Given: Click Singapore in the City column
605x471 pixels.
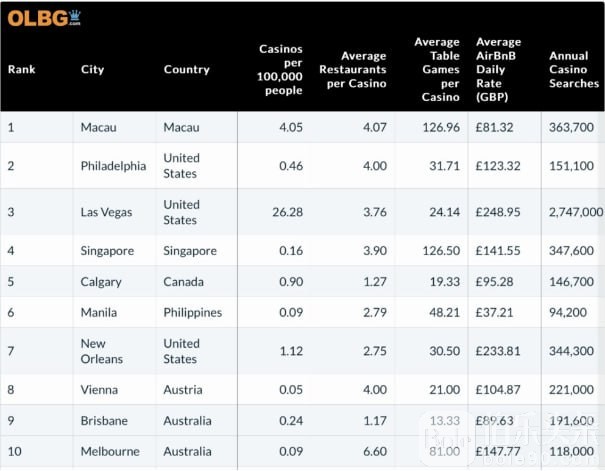Looking at the screenshot, I should (107, 251).
